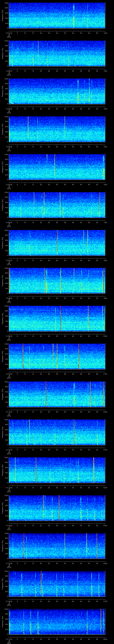Inspect the spectrogram panel starting at 13:15:00

(x=57, y=546)
